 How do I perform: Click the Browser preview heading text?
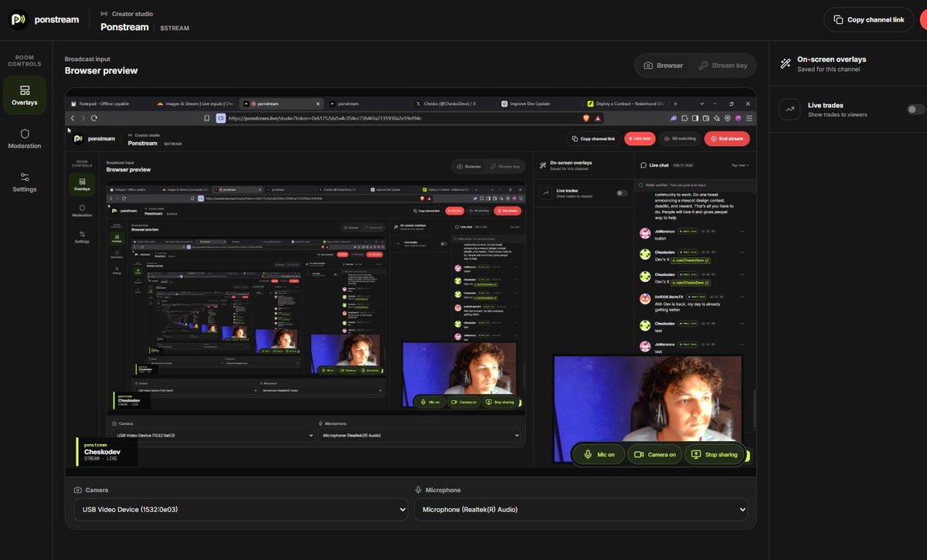tap(101, 70)
